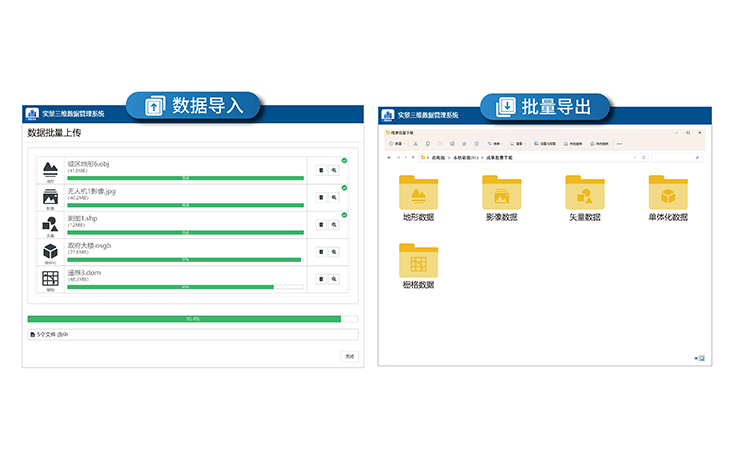
Task: Click the file explorer search box
Action: (676, 158)
